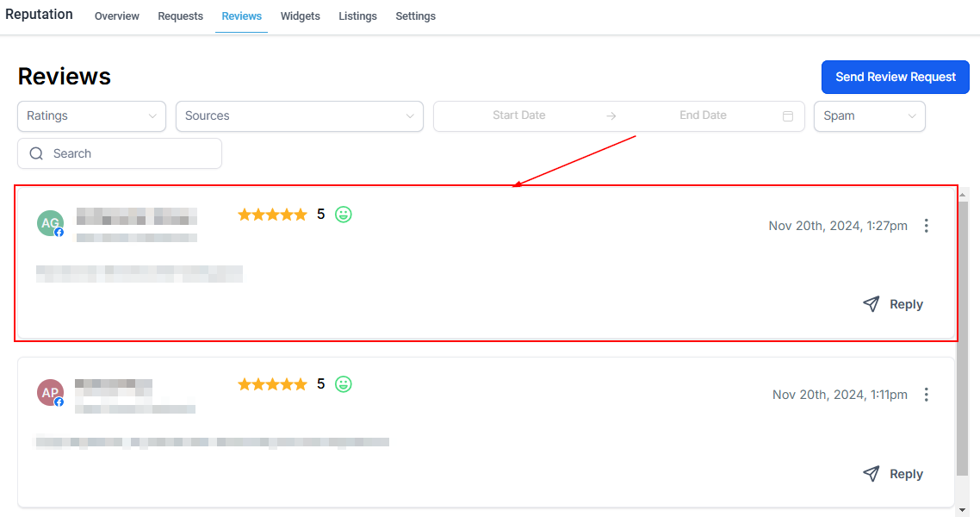The image size is (980, 517).
Task: Open the Settings tab
Action: point(415,16)
